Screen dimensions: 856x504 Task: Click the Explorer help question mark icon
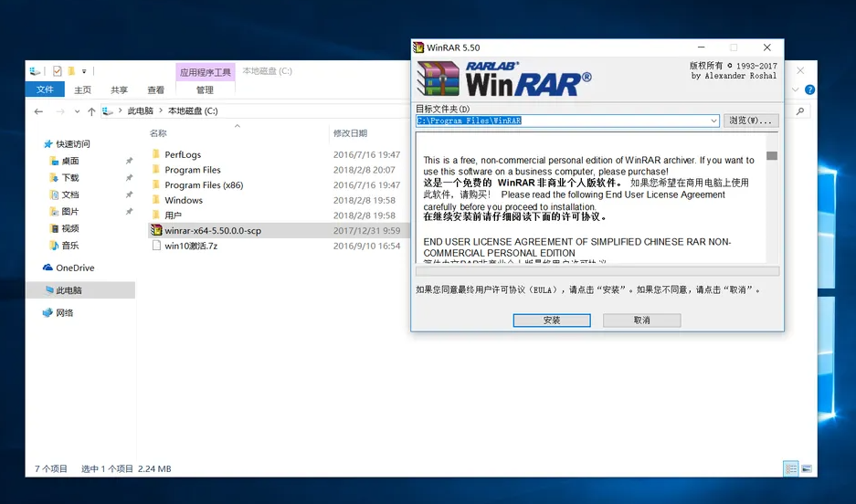tap(810, 89)
